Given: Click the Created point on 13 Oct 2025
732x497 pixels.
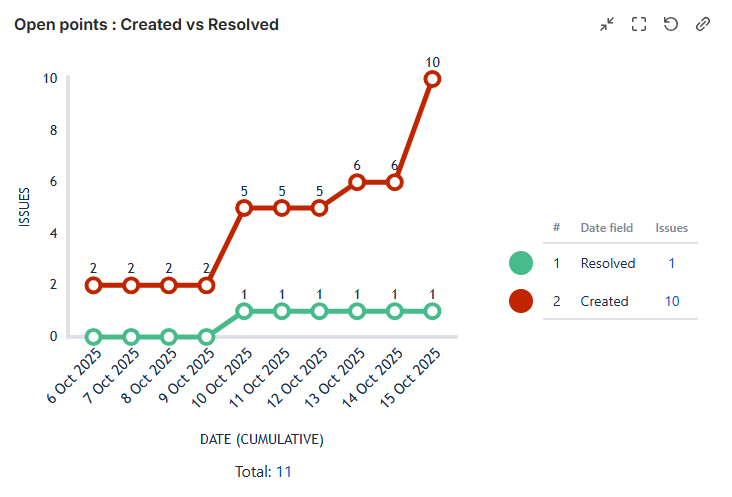Looking at the screenshot, I should pos(357,182).
